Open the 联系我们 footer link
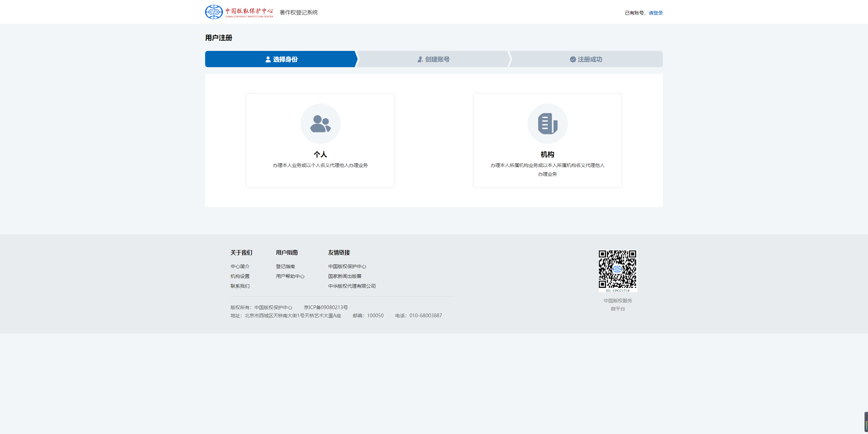The width and height of the screenshot is (868, 434). tap(240, 286)
